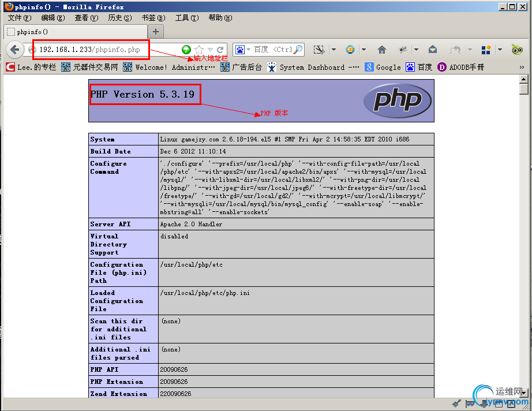This screenshot has height=411, width=532.
Task: Click the 'PHP API' row label
Action: [x=104, y=369]
